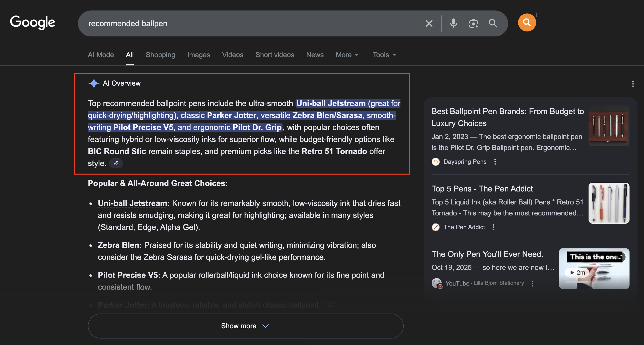The image size is (644, 345).
Task: Open the Tools dropdown
Action: [384, 55]
